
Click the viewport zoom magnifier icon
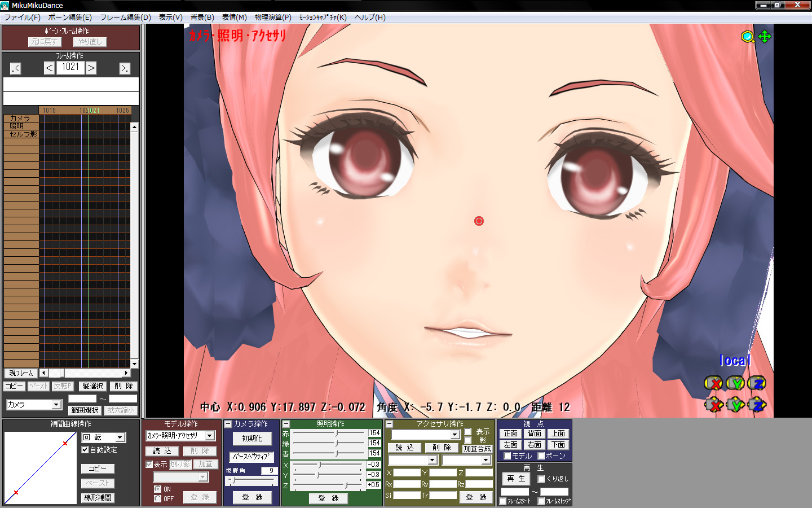click(748, 37)
